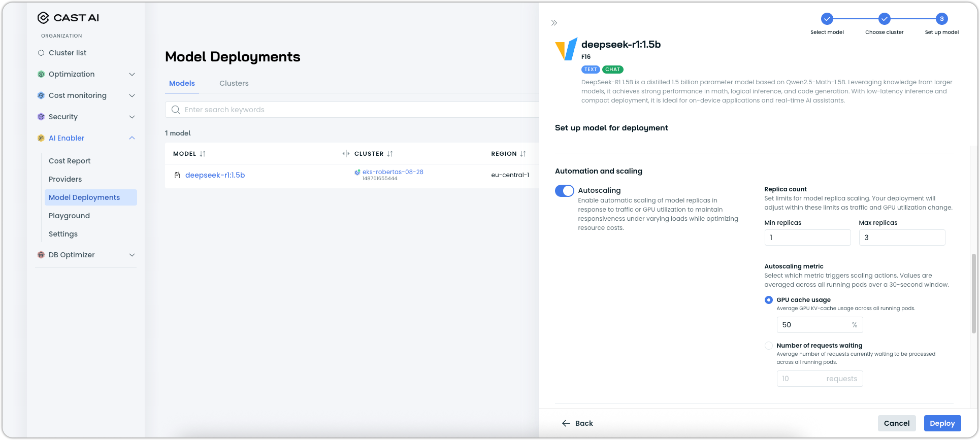Click the search keywords field

(x=352, y=110)
